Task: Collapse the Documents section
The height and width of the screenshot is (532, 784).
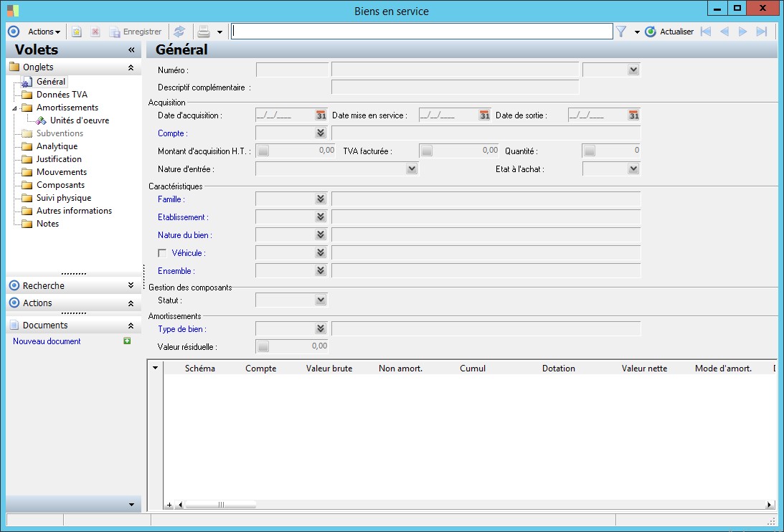Action: [x=131, y=326]
